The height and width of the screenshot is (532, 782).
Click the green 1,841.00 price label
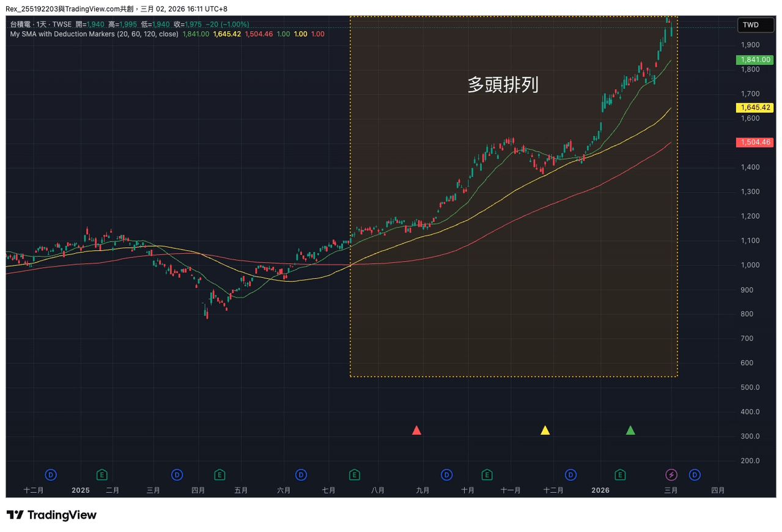click(754, 60)
